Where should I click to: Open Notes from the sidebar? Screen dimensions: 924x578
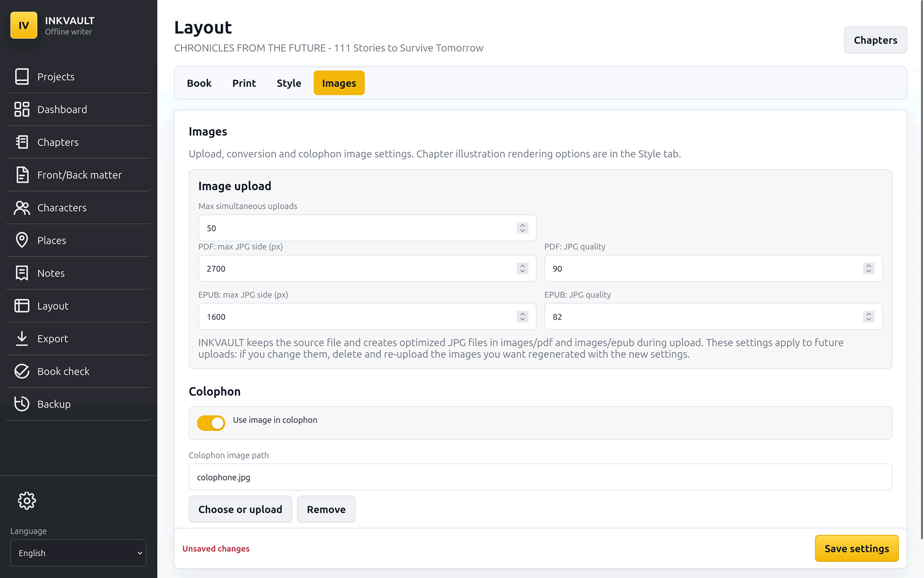(x=78, y=273)
